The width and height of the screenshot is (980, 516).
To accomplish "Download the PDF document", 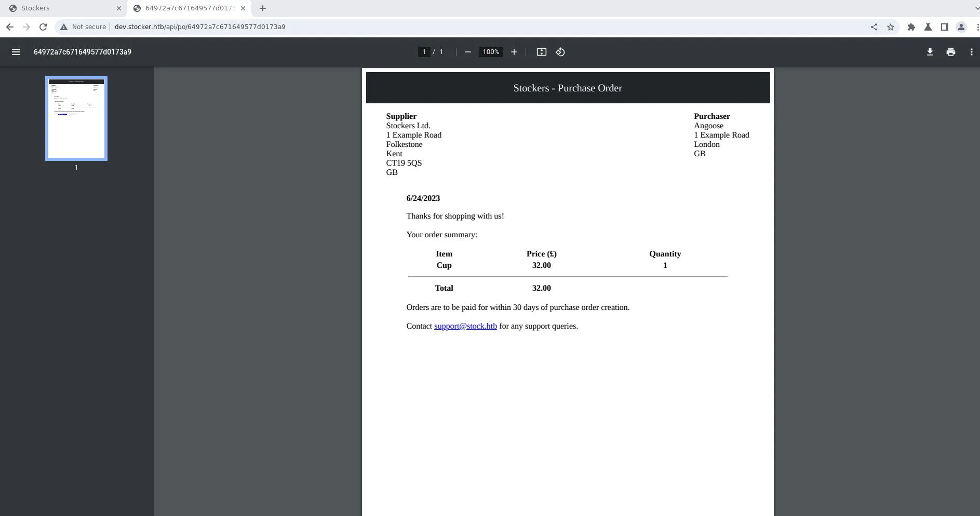I will [x=930, y=52].
